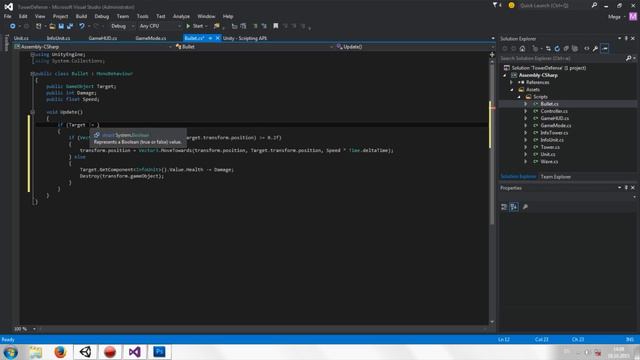Screen dimensions: 640x360
Task: Toggle Auto Hide pin on Solution Explorer panel
Action: click(x=626, y=38)
